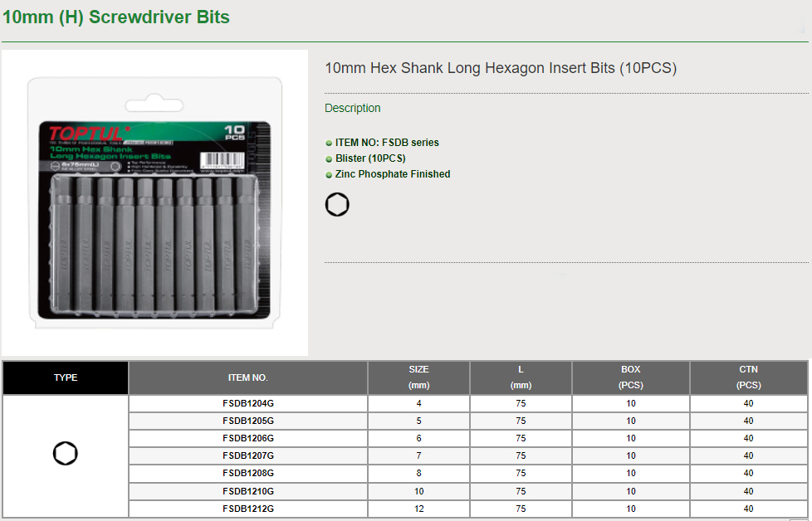This screenshot has height=521, width=812.
Task: Click the green bullet beside Zinc Phosphate Finished
Action: 329,175
